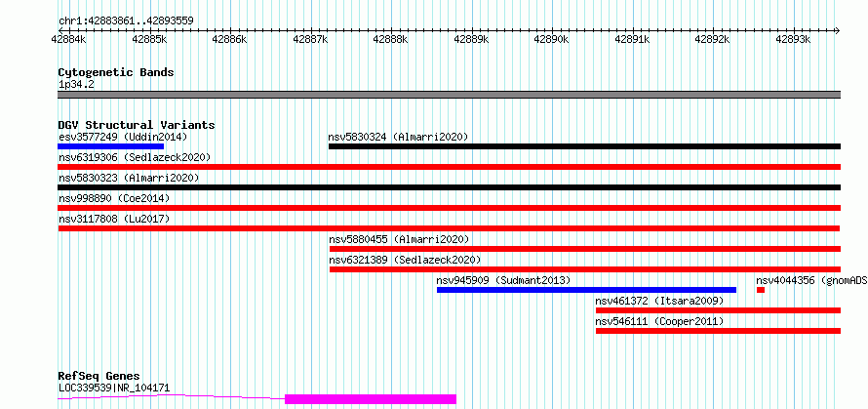
Task: Open the nsv5830323 (Almarri2020) black variant bar
Action: coord(449,187)
